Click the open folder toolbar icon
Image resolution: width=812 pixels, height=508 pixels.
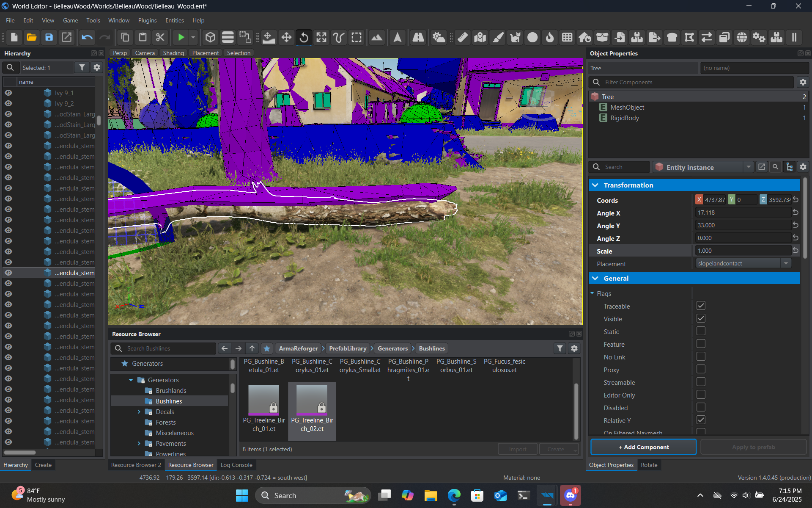pos(31,37)
